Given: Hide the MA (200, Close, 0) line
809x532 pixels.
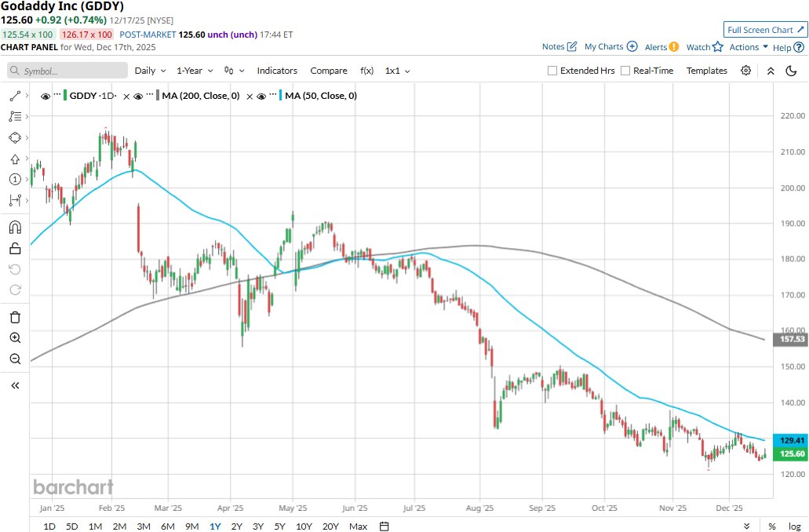Looking at the screenshot, I should click(139, 97).
